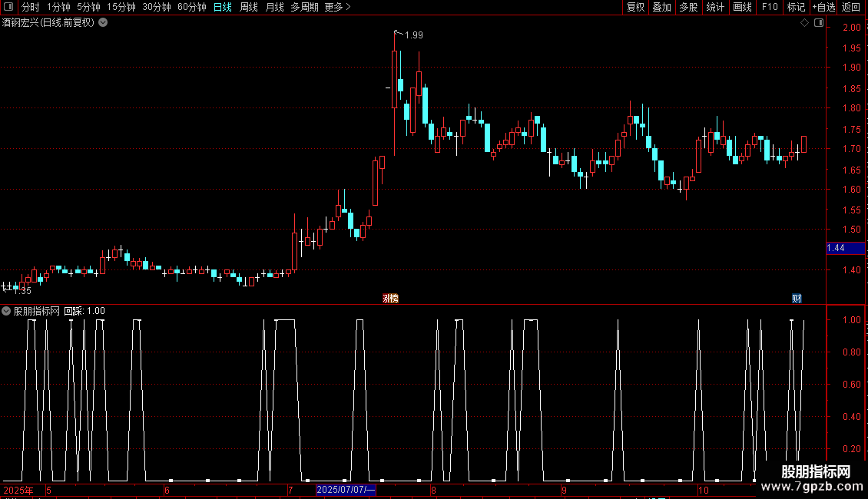Click the panel layout icon at top-left
Image resolution: width=868 pixels, height=499 pixels.
click(x=8, y=7)
